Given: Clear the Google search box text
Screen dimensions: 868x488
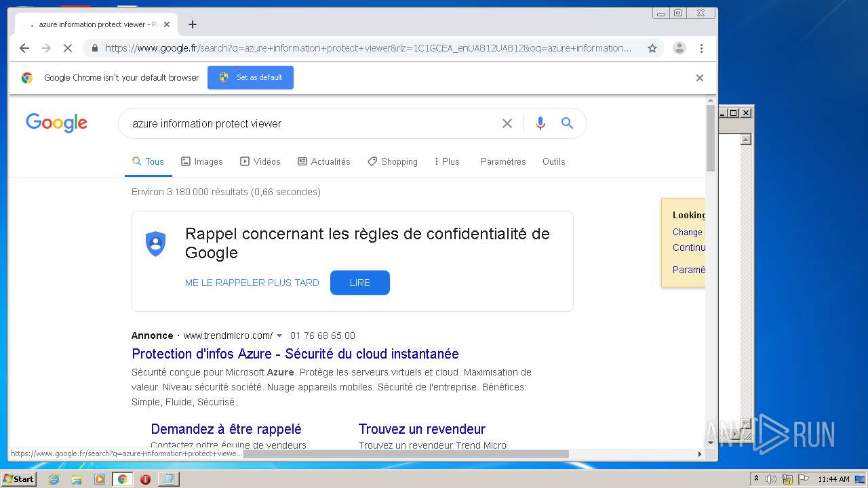Looking at the screenshot, I should pos(507,123).
